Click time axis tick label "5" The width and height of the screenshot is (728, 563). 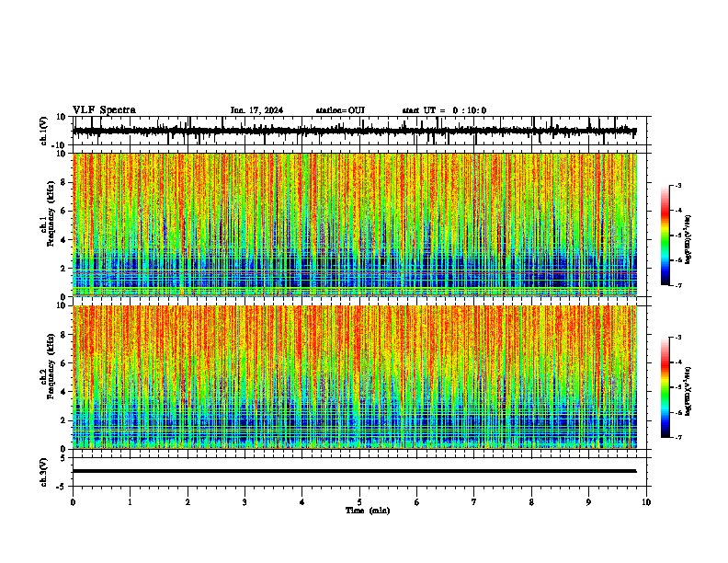(x=359, y=502)
